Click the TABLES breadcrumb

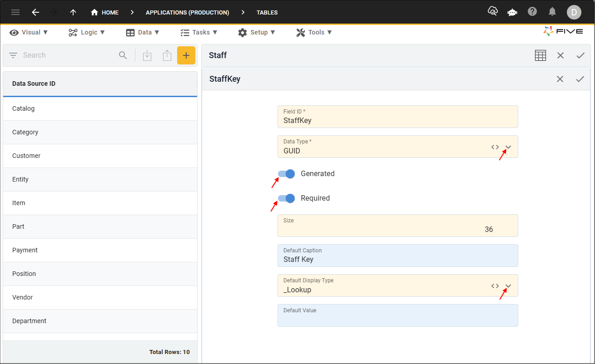267,12
